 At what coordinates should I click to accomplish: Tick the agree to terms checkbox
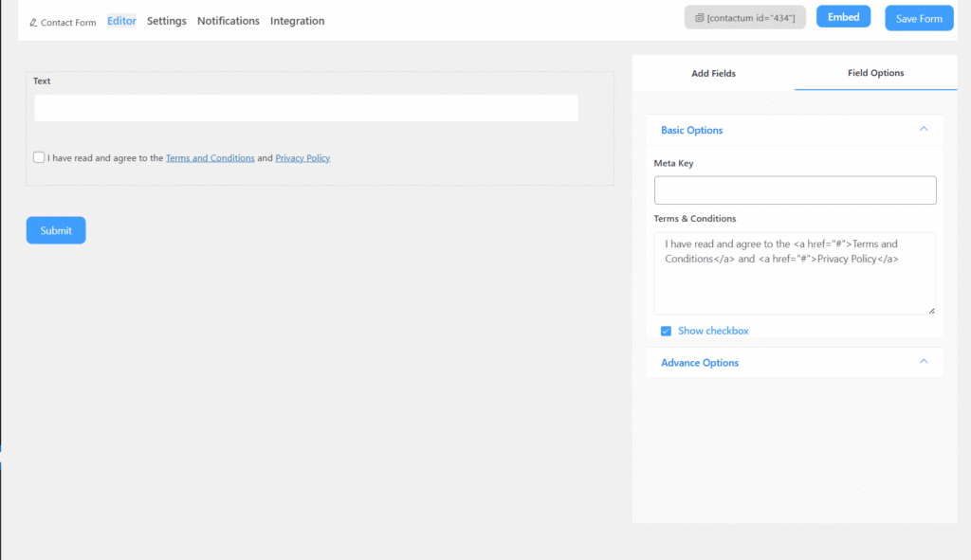pos(39,157)
